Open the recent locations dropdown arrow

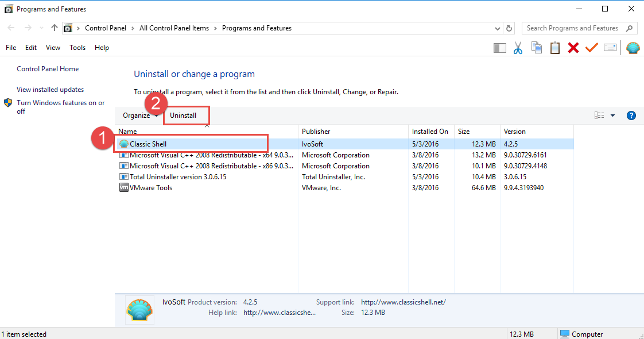pyautogui.click(x=41, y=28)
